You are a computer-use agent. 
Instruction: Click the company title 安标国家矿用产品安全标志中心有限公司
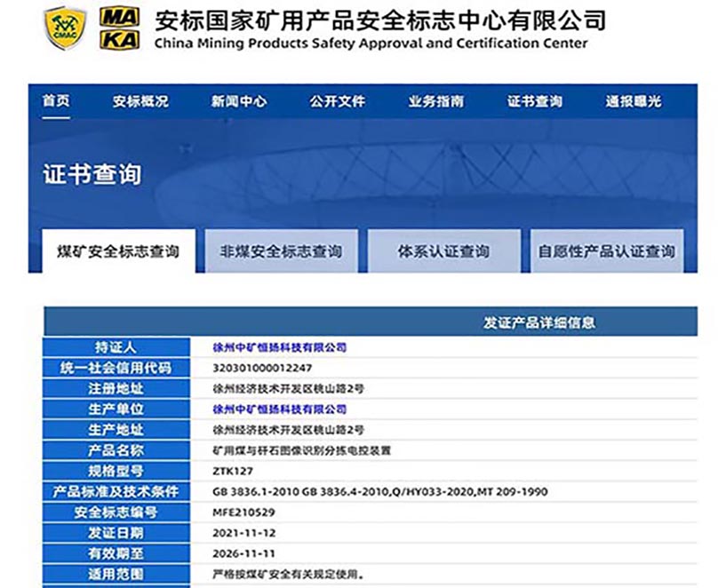pyautogui.click(x=379, y=20)
